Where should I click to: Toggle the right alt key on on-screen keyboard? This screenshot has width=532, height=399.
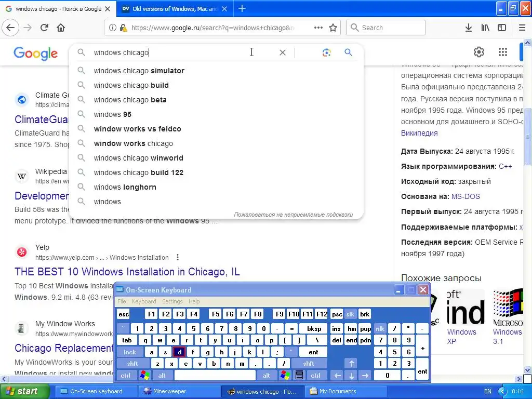[x=267, y=375]
